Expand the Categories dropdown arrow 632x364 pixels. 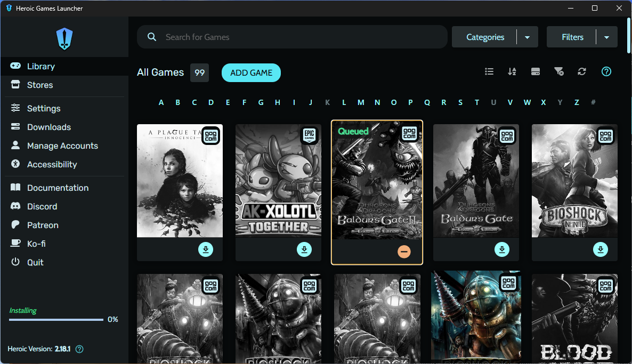(527, 37)
